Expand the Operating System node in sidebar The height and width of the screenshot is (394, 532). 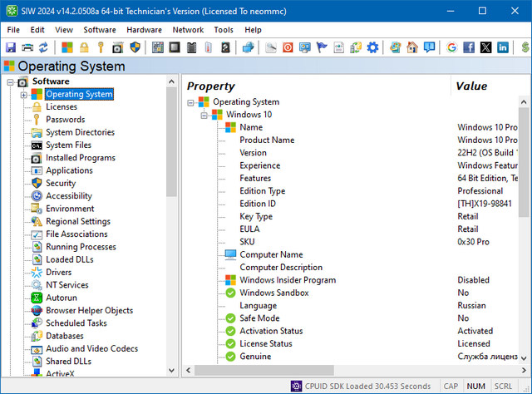click(x=23, y=95)
